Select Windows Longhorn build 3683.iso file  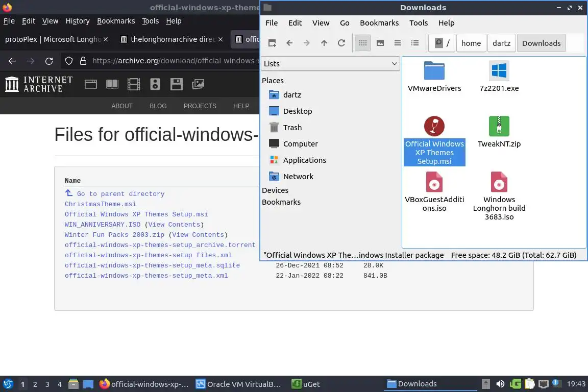[499, 196]
